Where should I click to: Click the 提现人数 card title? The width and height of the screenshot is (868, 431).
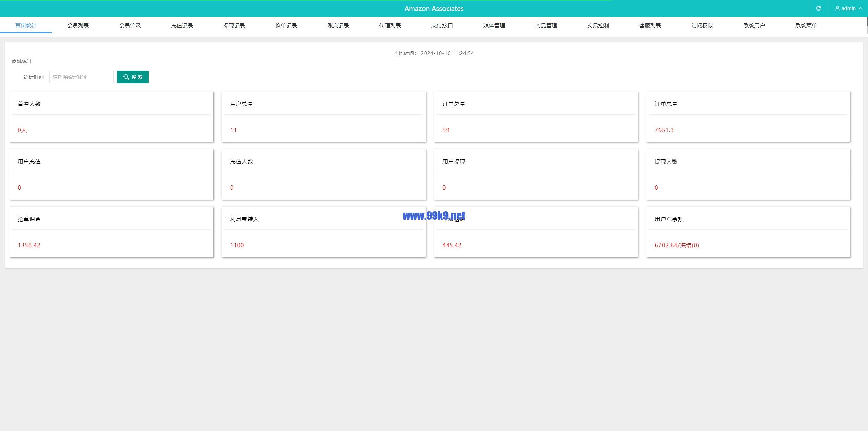pos(666,162)
